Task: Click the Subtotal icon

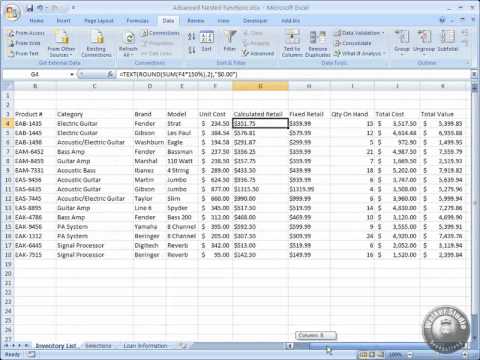Action: 448,41
